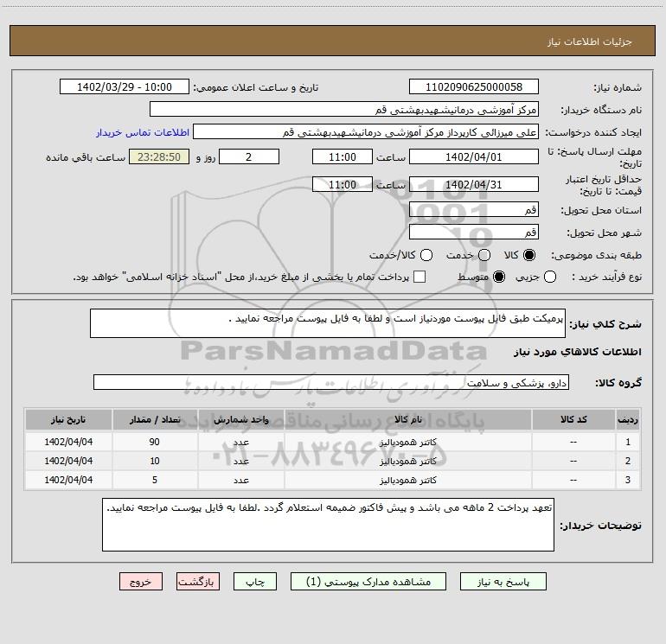Click the unit عدد in row 2

[x=240, y=461]
